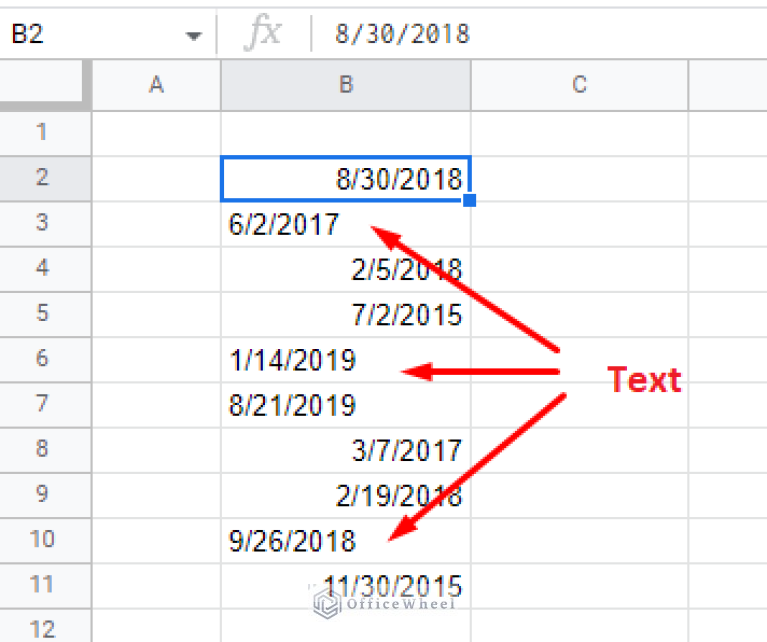Select column B header

pos(346,85)
